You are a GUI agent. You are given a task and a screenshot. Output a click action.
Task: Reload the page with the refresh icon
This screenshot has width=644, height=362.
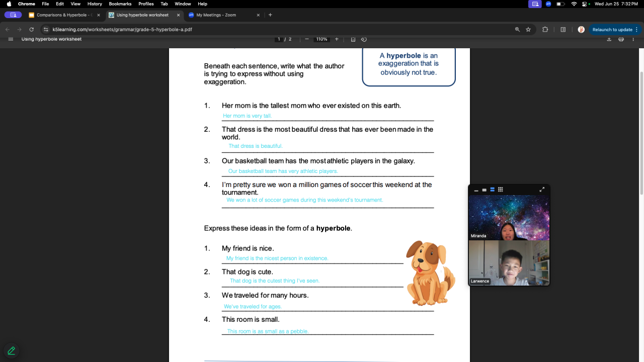pyautogui.click(x=32, y=30)
